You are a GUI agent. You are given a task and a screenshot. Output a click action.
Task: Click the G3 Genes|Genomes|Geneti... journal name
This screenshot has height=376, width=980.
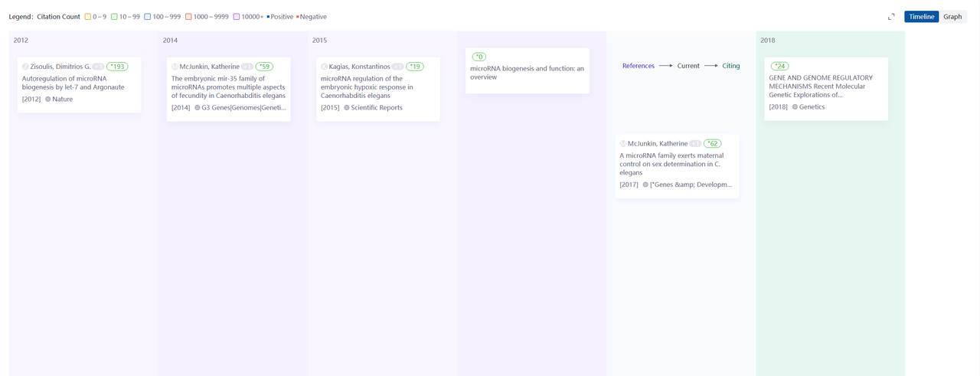[243, 108]
